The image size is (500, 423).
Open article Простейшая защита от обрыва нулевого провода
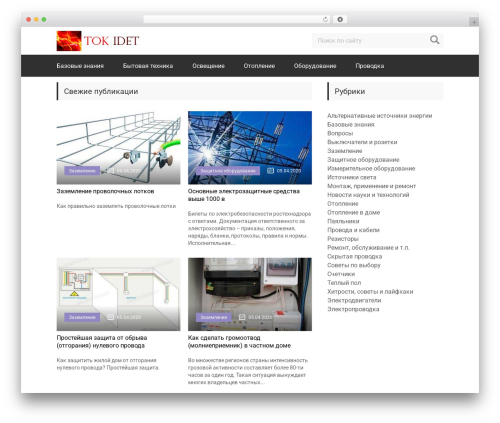[102, 342]
